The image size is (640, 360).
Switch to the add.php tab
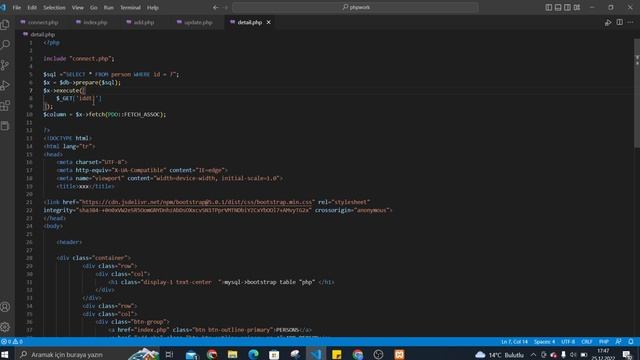pos(144,22)
